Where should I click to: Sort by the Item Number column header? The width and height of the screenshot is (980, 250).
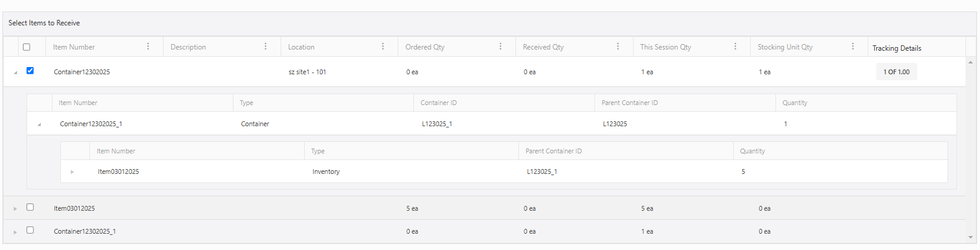pyautogui.click(x=74, y=47)
